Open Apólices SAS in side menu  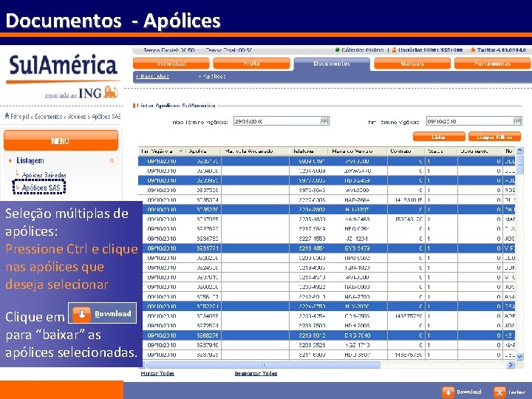(x=41, y=188)
